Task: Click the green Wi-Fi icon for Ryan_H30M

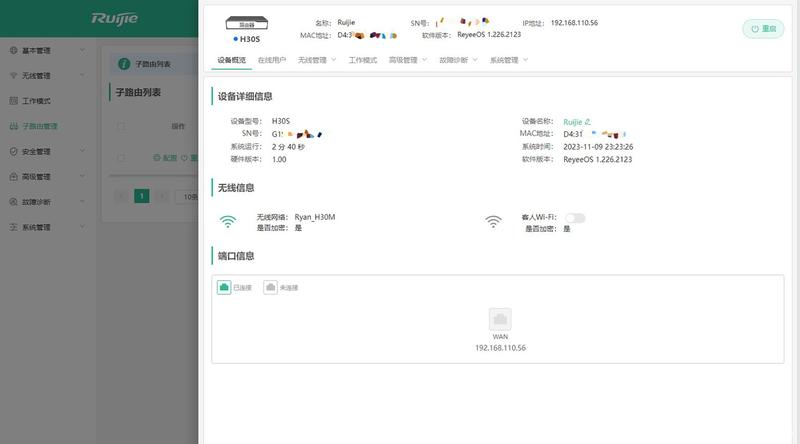Action: (228, 221)
